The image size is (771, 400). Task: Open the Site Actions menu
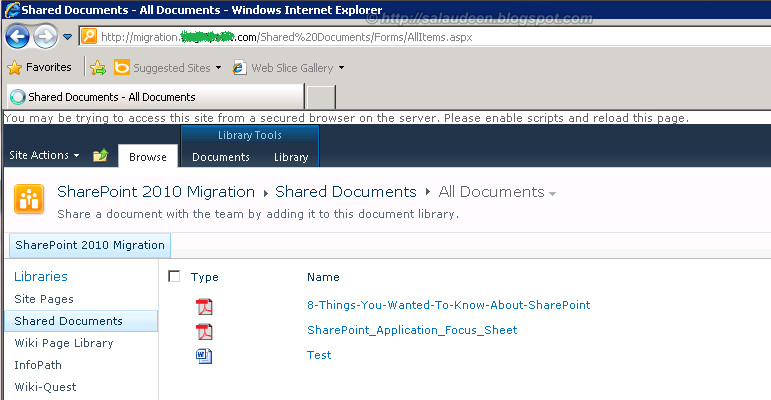tap(44, 155)
